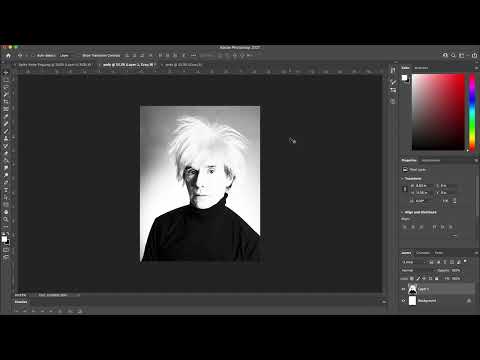Select the Eyedropper tool
The height and width of the screenshot is (360, 480).
click(6, 116)
